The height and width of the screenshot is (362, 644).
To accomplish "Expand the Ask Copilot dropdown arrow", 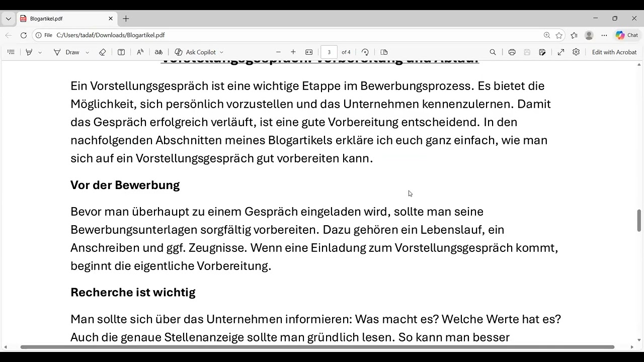I will pos(221,52).
